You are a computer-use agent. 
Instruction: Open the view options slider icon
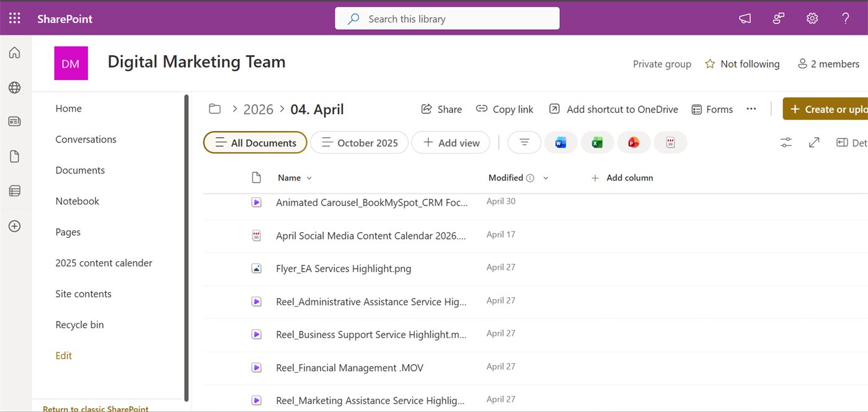click(x=786, y=143)
